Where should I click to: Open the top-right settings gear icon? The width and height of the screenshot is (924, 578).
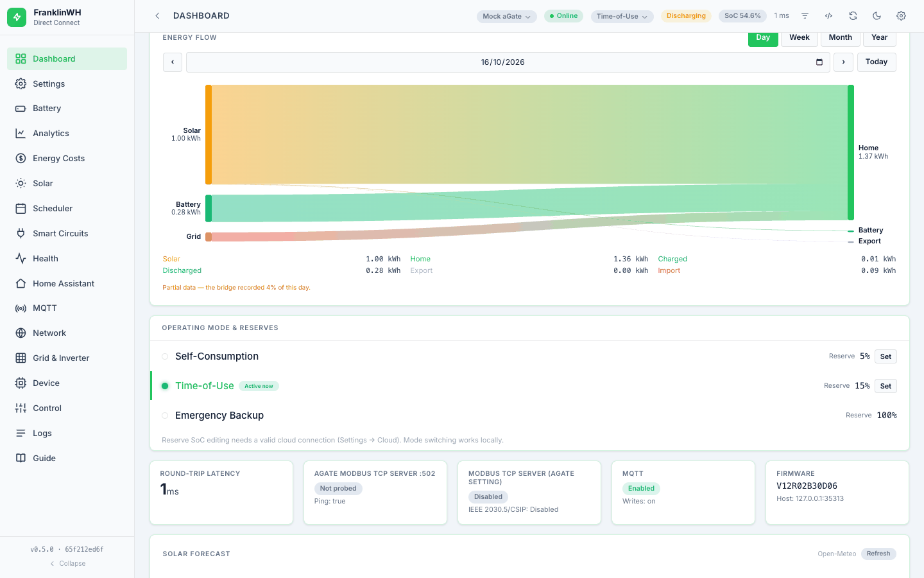coord(901,16)
